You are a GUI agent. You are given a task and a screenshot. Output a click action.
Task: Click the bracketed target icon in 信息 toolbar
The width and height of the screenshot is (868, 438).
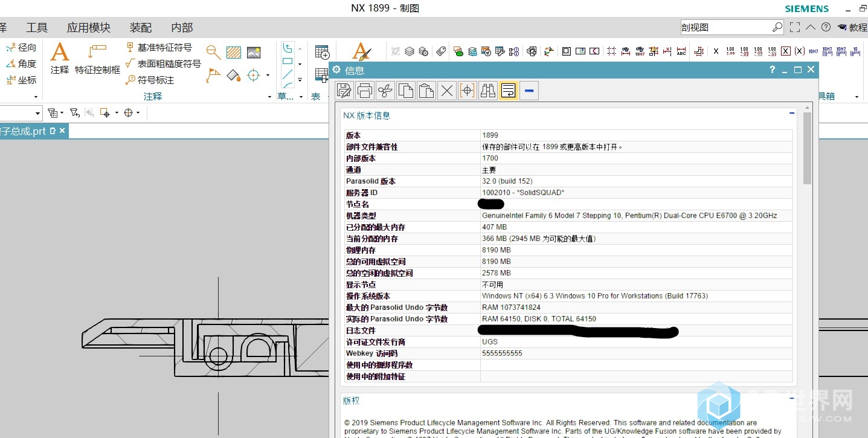(467, 91)
